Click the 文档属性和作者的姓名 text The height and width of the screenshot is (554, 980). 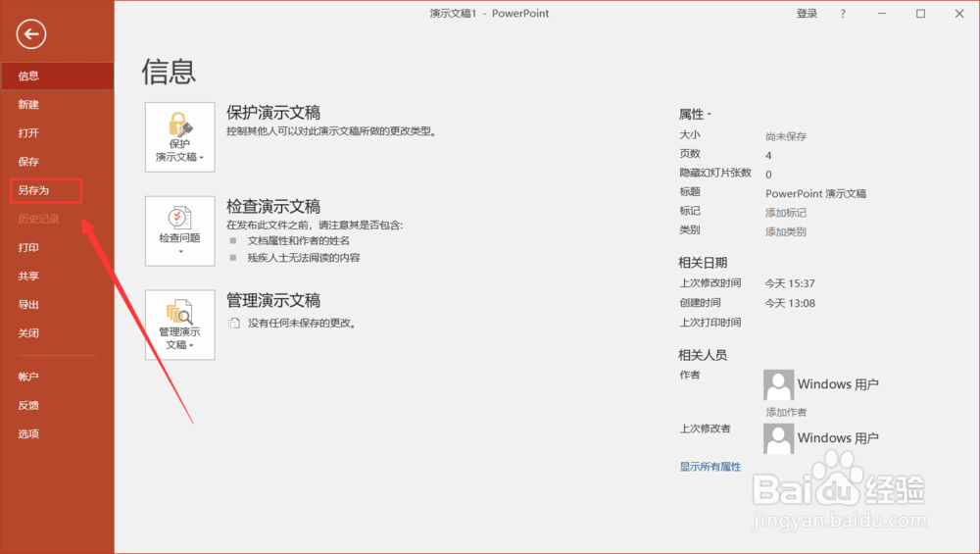(299, 241)
